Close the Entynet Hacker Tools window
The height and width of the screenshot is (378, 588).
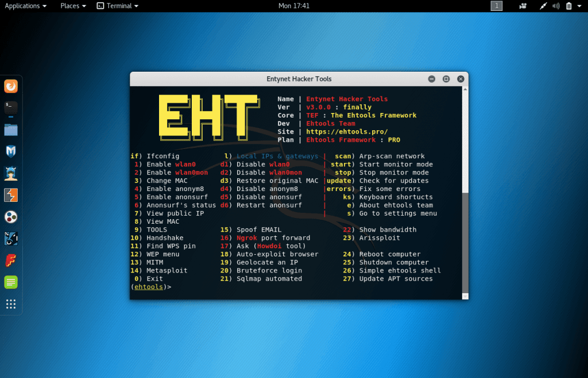click(461, 79)
